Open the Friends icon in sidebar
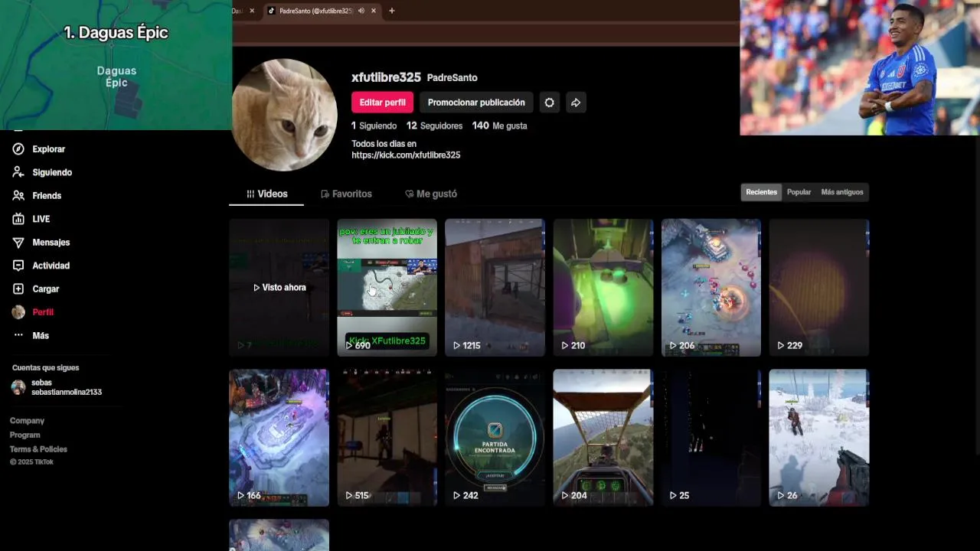Image resolution: width=980 pixels, height=551 pixels. click(x=18, y=196)
